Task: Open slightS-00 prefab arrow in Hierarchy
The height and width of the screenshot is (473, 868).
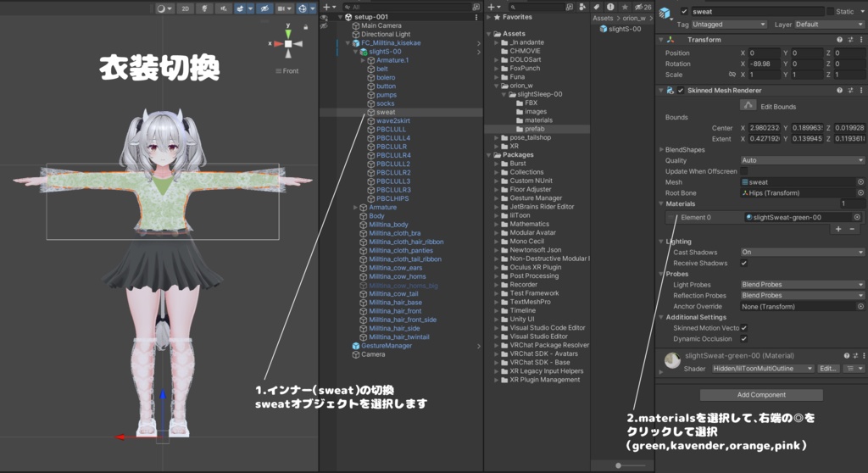Action: click(478, 52)
